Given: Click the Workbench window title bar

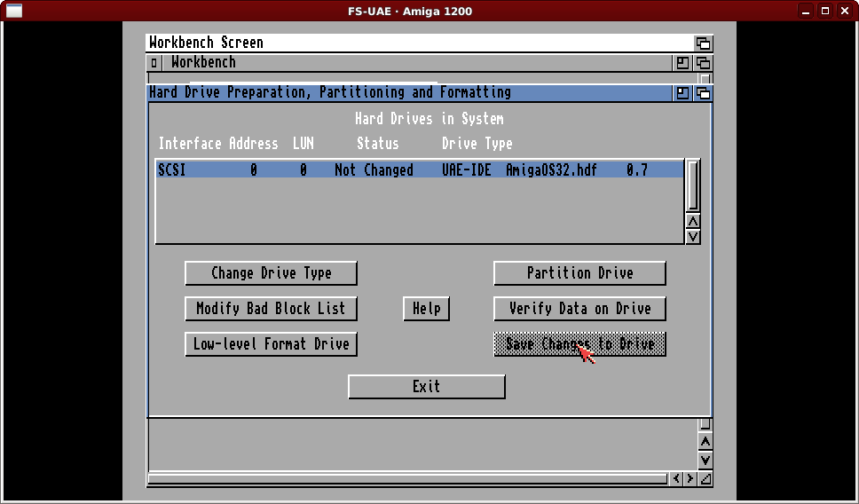Looking at the screenshot, I should tap(416, 63).
